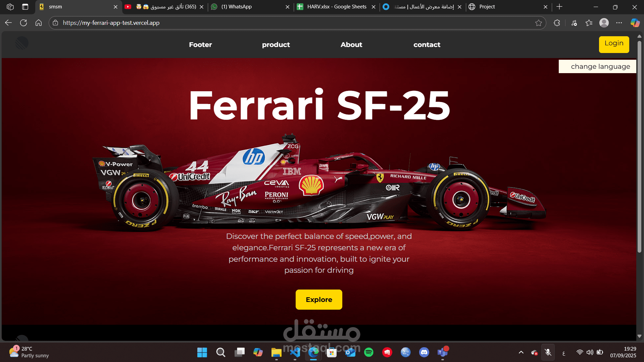Open the browser home page

(x=39, y=23)
